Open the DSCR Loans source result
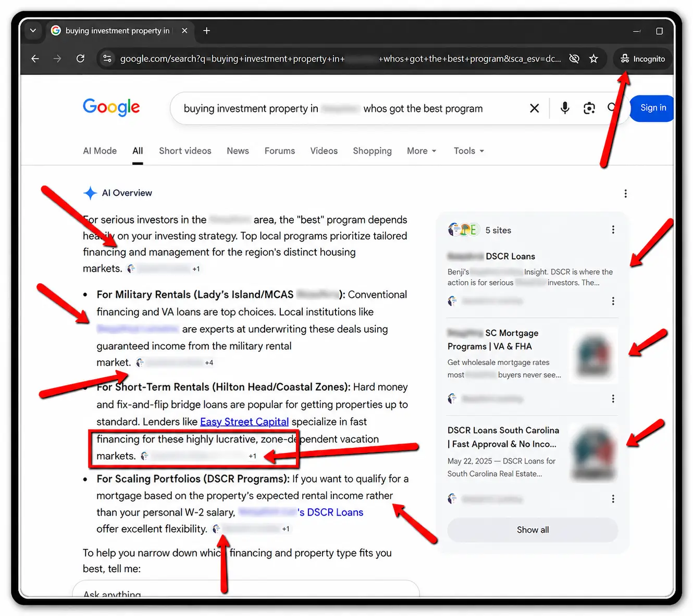 coord(491,256)
